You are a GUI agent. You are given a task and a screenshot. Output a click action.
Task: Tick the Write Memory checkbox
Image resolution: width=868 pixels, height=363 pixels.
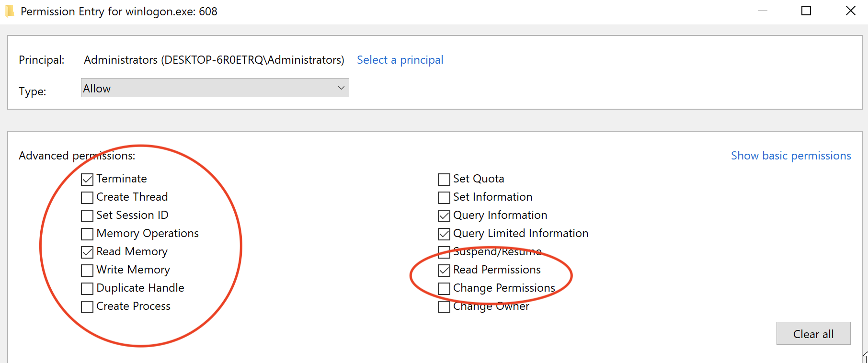pos(87,271)
